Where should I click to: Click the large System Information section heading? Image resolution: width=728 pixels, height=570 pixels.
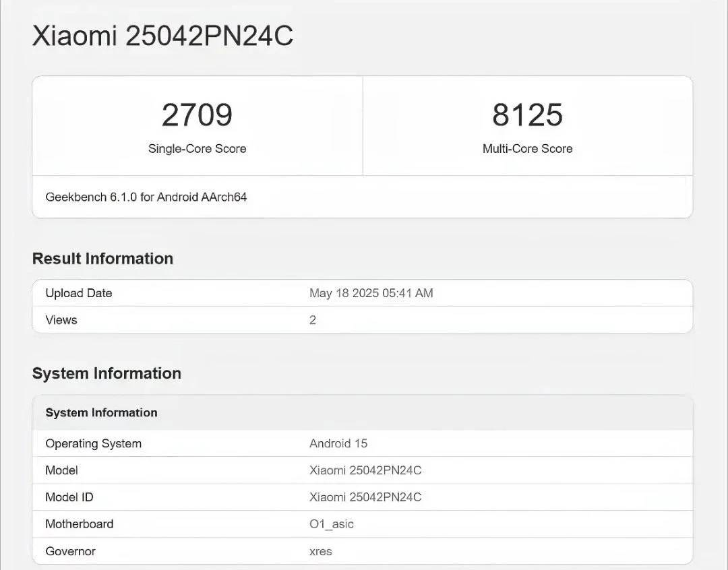coord(107,373)
